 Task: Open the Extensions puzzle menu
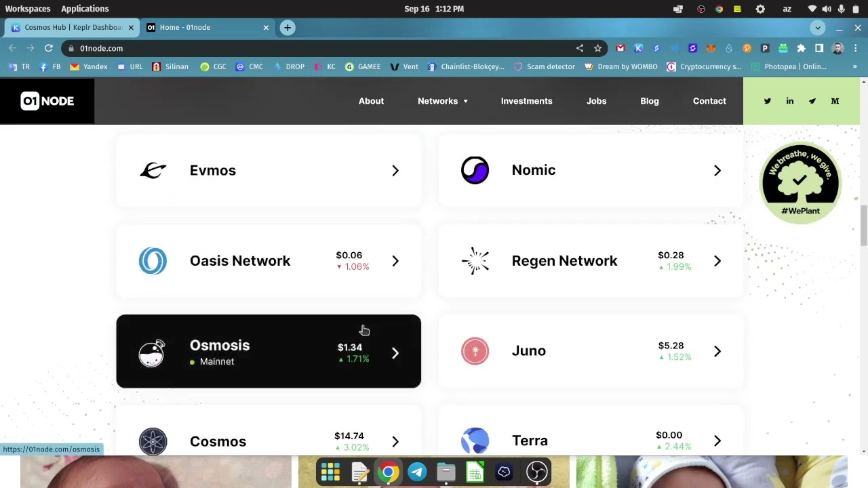coord(801,48)
